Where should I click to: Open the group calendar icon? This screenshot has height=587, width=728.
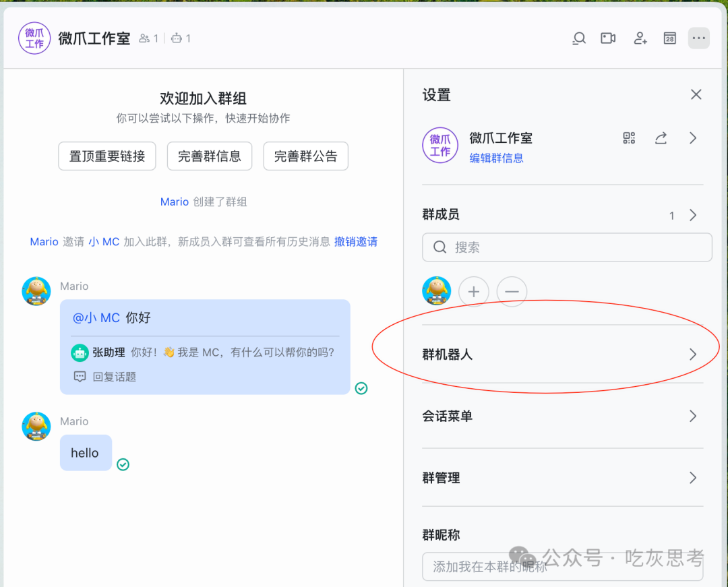tap(669, 38)
